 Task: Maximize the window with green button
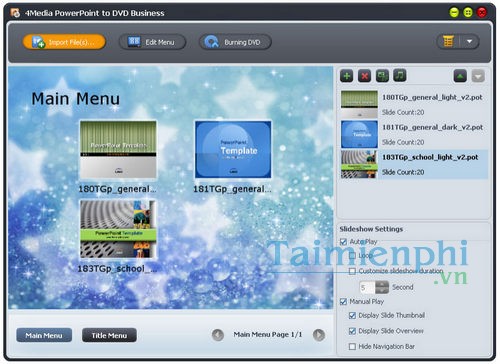468,13
